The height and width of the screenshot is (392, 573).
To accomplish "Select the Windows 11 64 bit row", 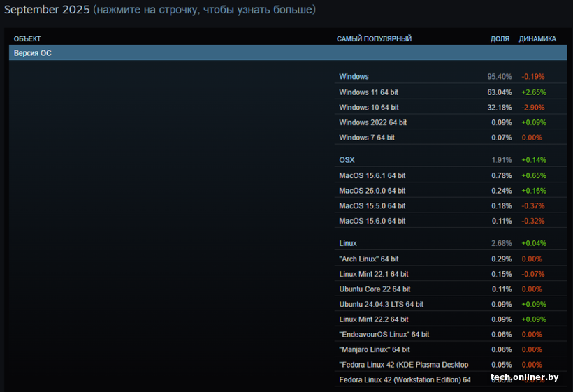I will (x=451, y=92).
